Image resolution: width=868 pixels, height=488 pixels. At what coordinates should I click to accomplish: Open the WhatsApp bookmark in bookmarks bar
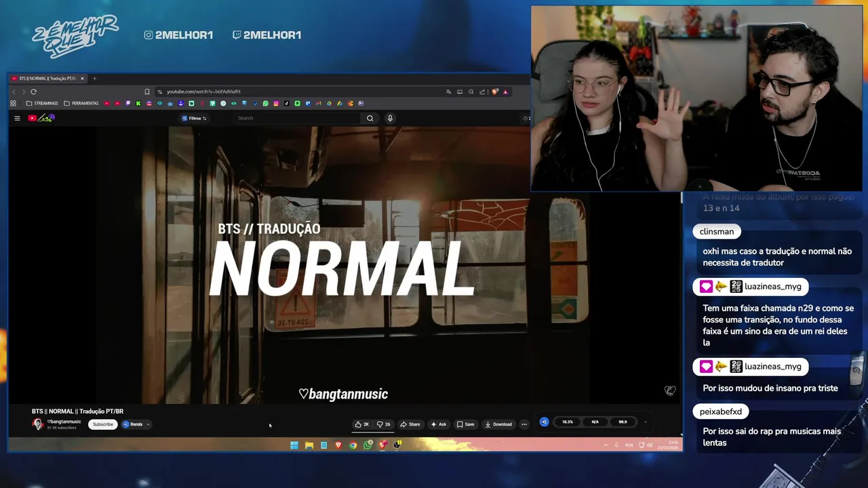(265, 103)
